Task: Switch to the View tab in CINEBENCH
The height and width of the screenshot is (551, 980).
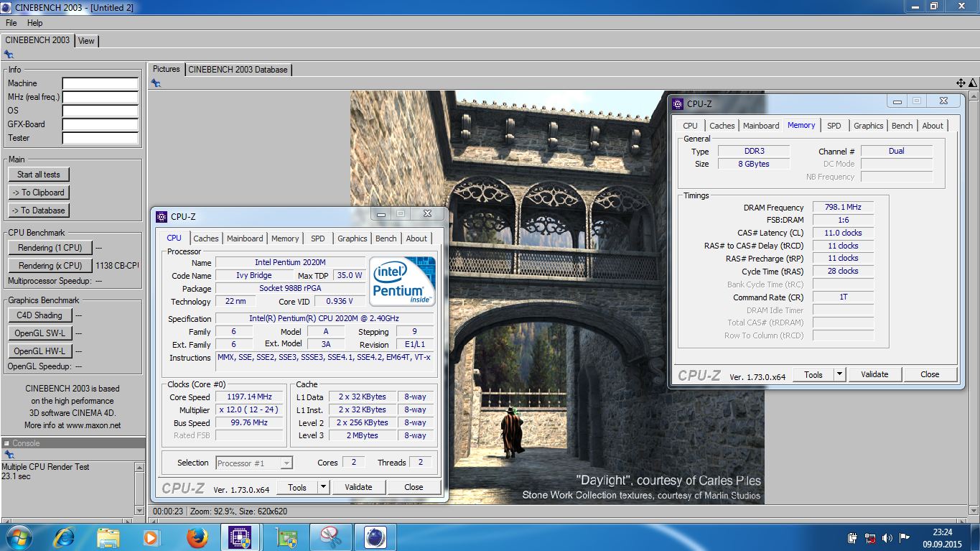Action: point(86,41)
